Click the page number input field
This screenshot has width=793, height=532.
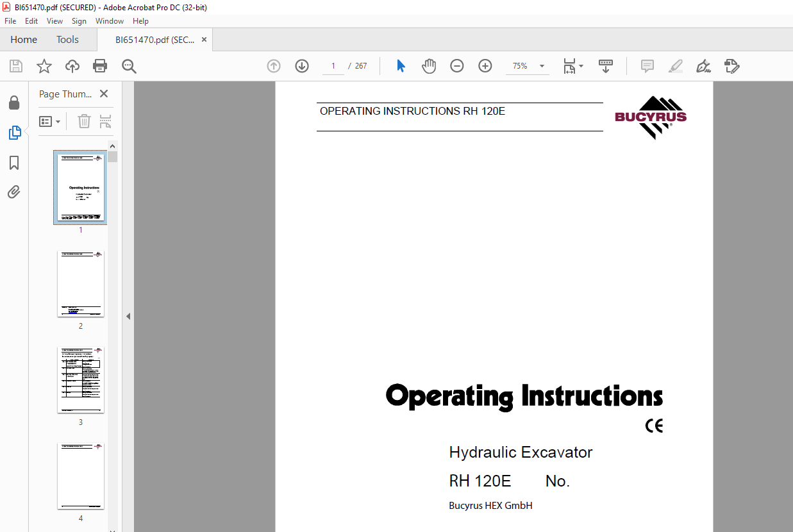click(x=333, y=66)
